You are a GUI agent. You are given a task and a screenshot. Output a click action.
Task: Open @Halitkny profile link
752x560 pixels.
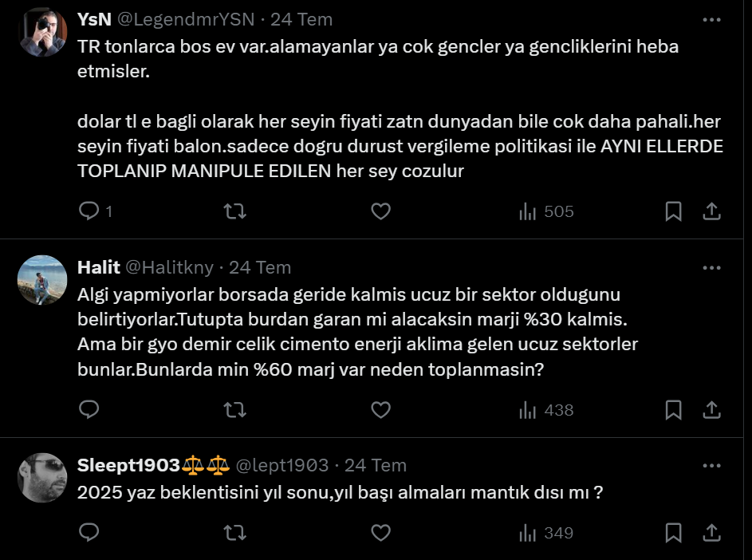click(x=171, y=267)
